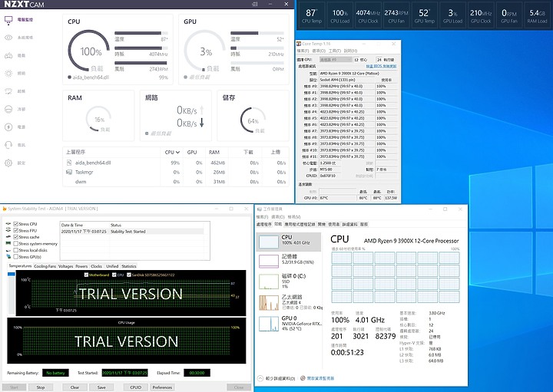
Task: Open the system specs eye icon in CAM sidebar
Action: pos(8,38)
